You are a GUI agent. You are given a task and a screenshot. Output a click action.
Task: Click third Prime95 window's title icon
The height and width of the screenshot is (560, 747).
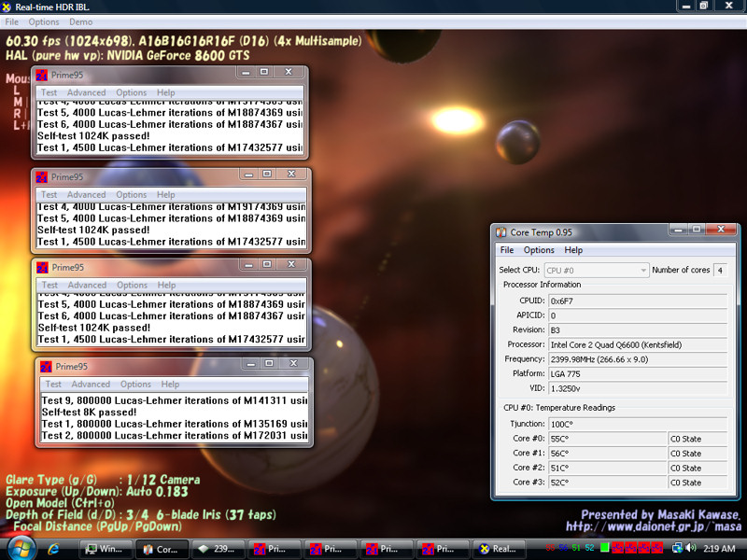(42, 268)
